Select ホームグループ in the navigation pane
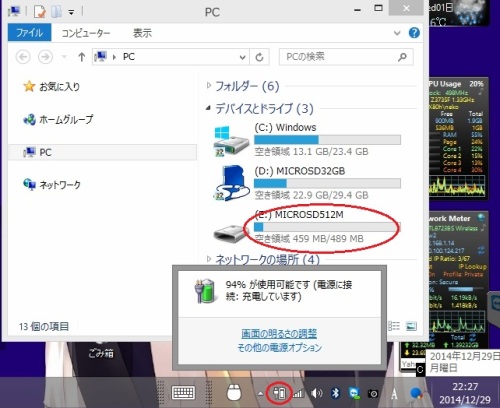This screenshot has width=500, height=408. click(59, 119)
